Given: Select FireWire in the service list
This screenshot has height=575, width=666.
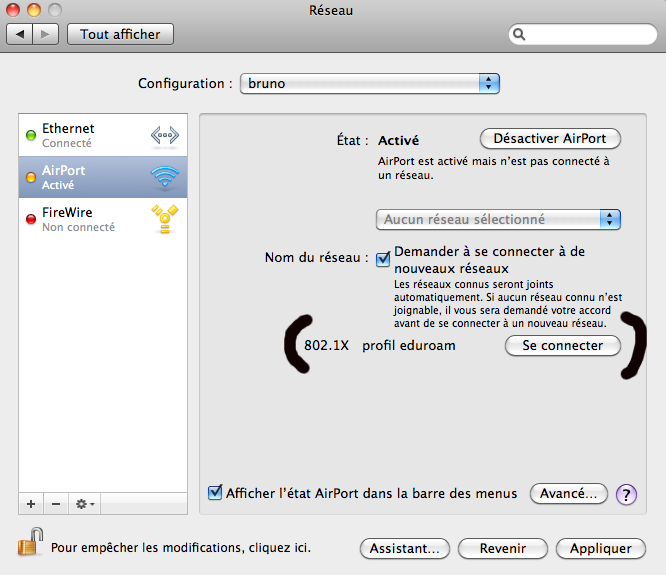Looking at the screenshot, I should pos(68,219).
